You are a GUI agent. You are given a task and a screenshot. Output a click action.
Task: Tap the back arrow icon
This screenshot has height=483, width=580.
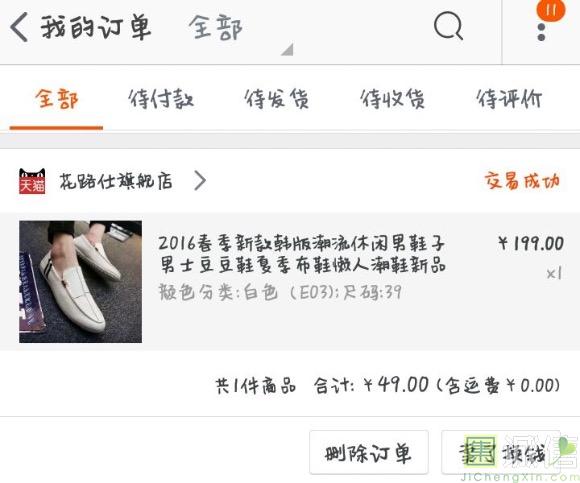tap(19, 27)
